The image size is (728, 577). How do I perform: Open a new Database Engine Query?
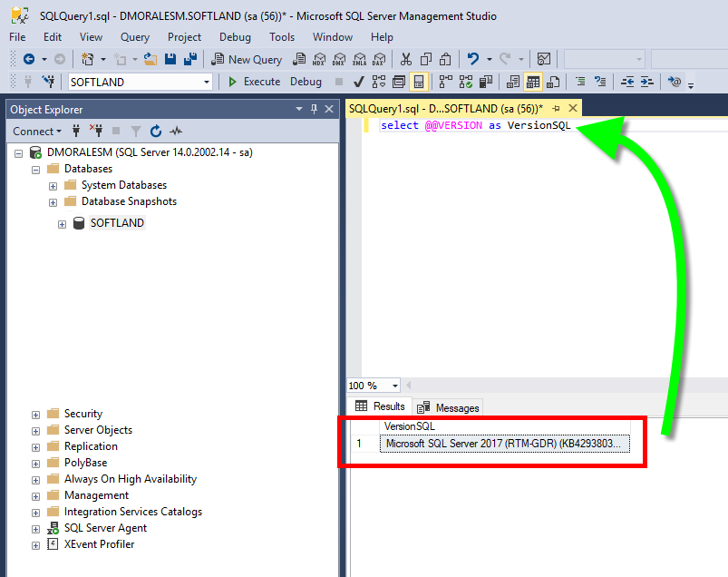click(x=299, y=59)
